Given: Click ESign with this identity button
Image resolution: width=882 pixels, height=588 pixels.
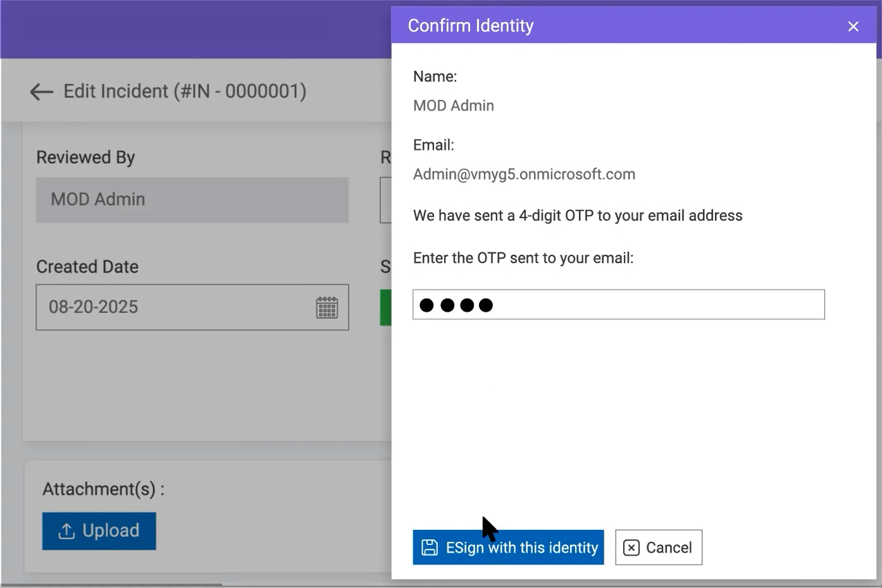Looking at the screenshot, I should click(508, 548).
